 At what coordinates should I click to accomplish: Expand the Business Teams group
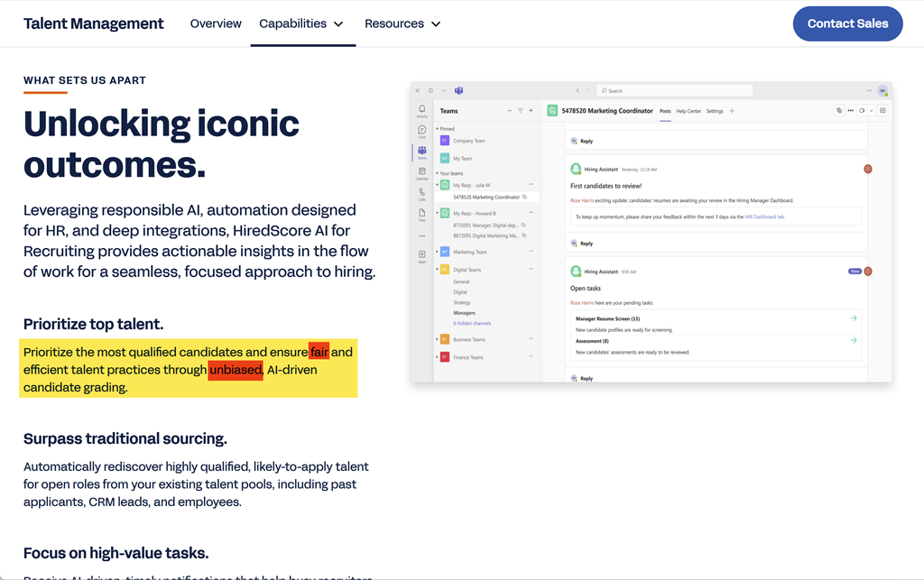pos(438,339)
